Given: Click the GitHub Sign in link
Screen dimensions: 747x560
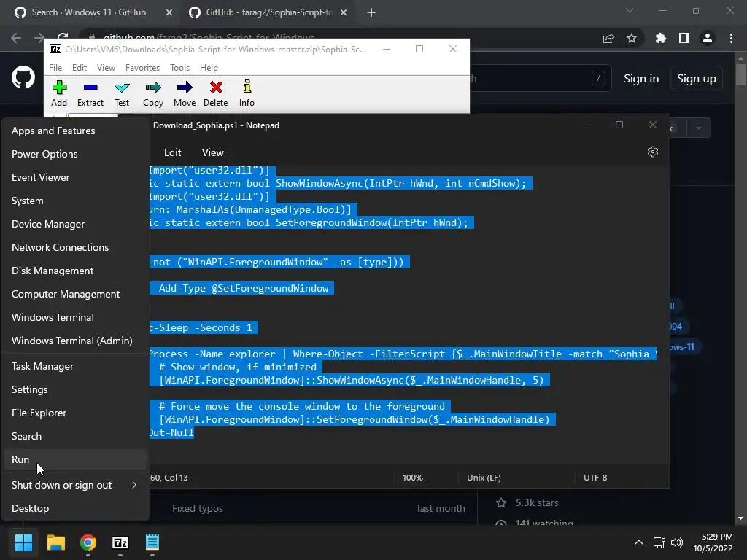Looking at the screenshot, I should (x=641, y=79).
